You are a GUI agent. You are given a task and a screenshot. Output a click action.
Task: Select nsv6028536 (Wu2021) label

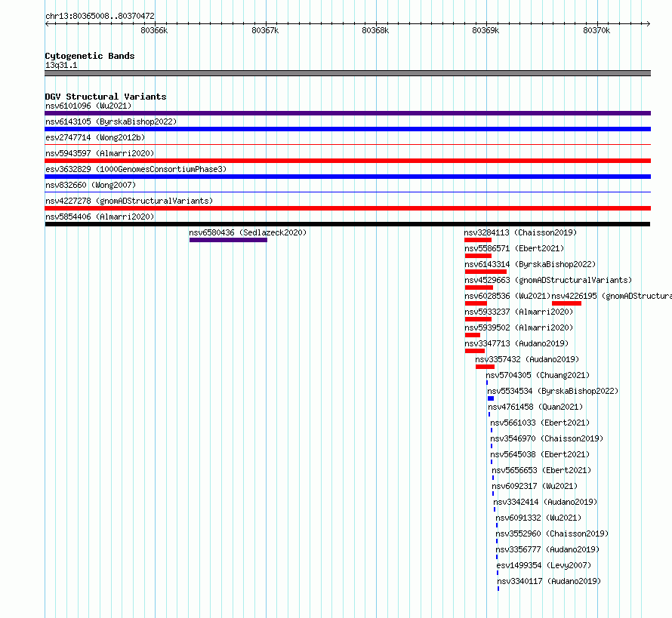click(x=507, y=296)
